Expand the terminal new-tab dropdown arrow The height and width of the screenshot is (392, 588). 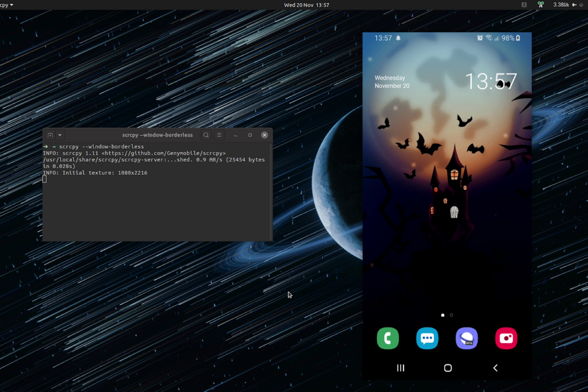click(x=60, y=135)
